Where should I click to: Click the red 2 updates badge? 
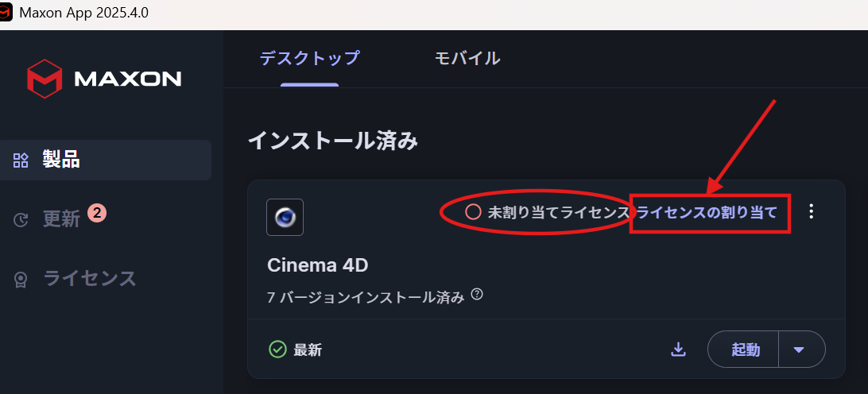click(96, 213)
